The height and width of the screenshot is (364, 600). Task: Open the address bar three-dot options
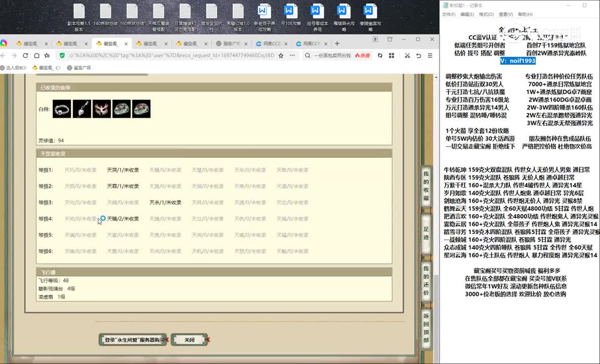[x=292, y=56]
